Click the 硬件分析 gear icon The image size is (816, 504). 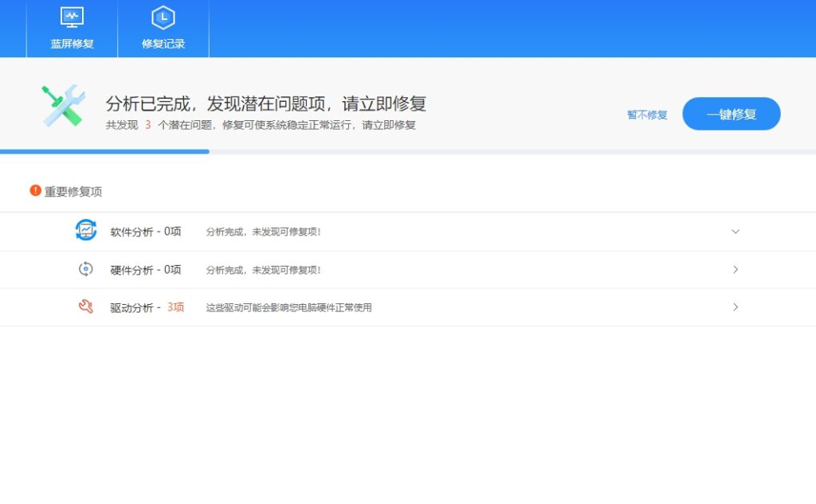85,269
